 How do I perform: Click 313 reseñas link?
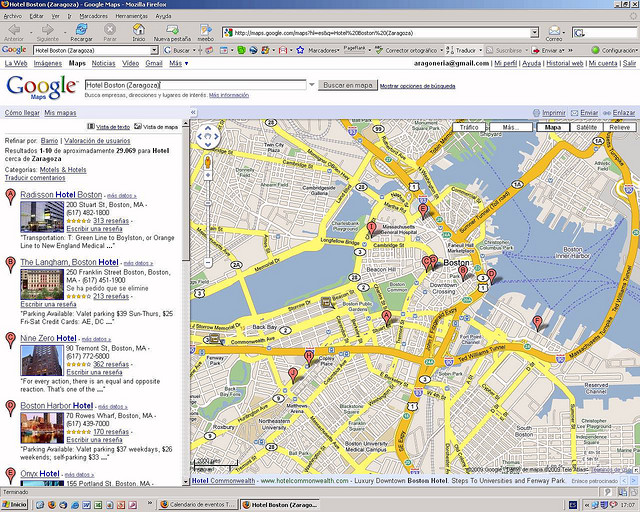(x=111, y=221)
